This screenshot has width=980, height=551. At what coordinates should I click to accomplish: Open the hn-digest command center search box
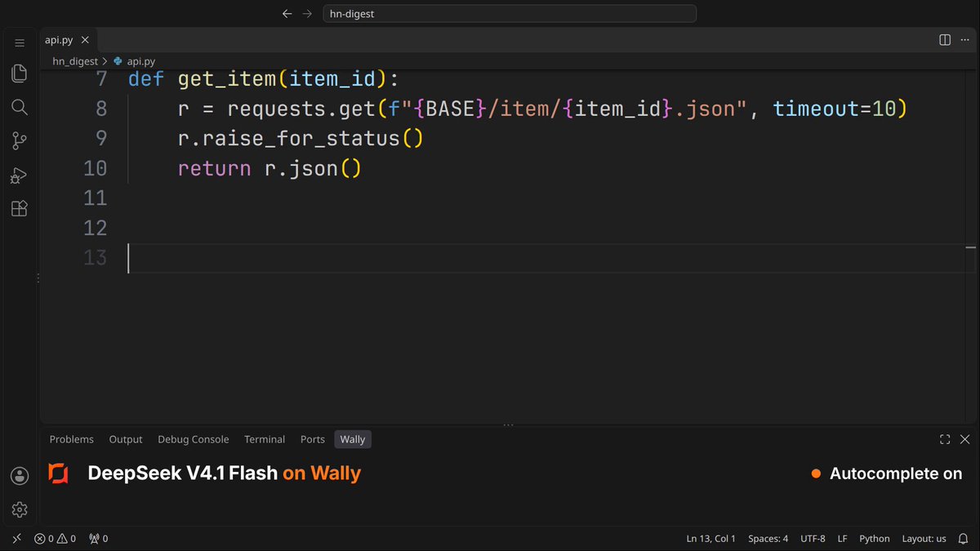pos(510,14)
